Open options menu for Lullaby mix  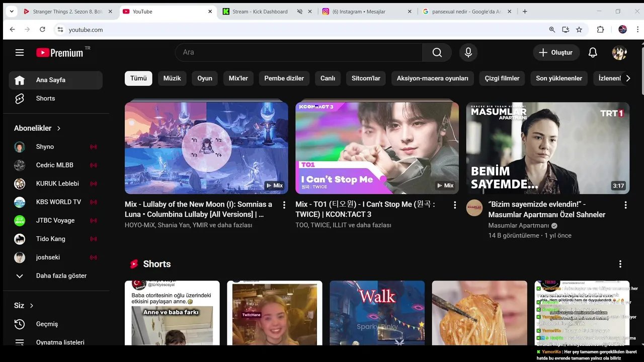284,205
